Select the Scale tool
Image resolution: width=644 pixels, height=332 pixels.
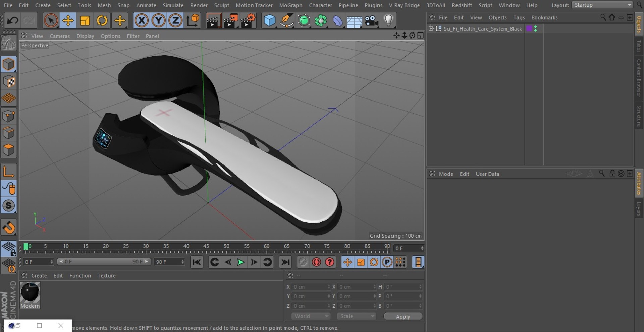[x=85, y=21]
